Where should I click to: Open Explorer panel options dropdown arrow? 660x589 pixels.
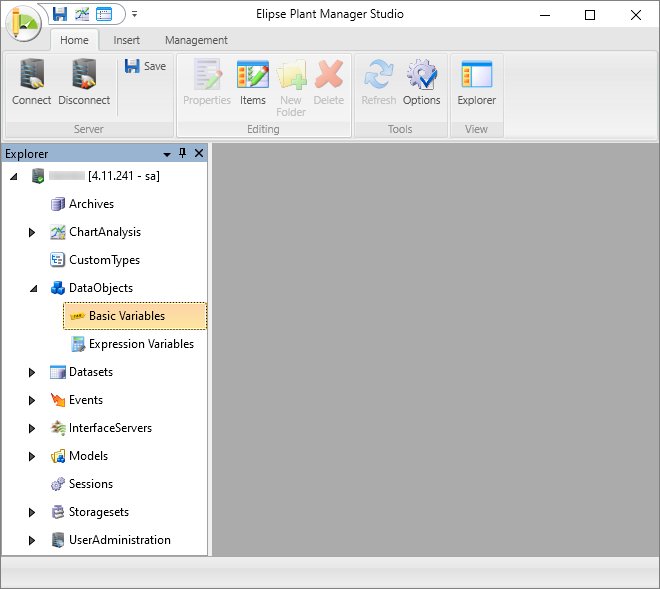pyautogui.click(x=167, y=154)
